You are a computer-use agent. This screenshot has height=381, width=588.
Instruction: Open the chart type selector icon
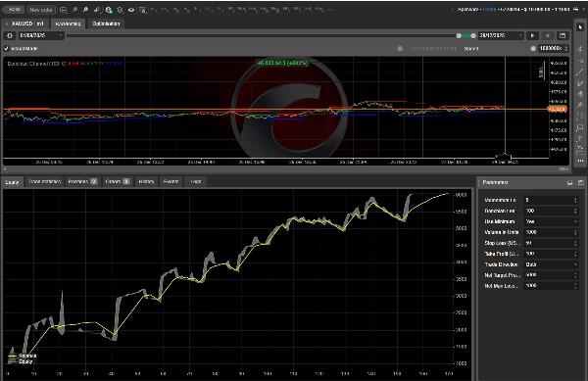(64, 10)
